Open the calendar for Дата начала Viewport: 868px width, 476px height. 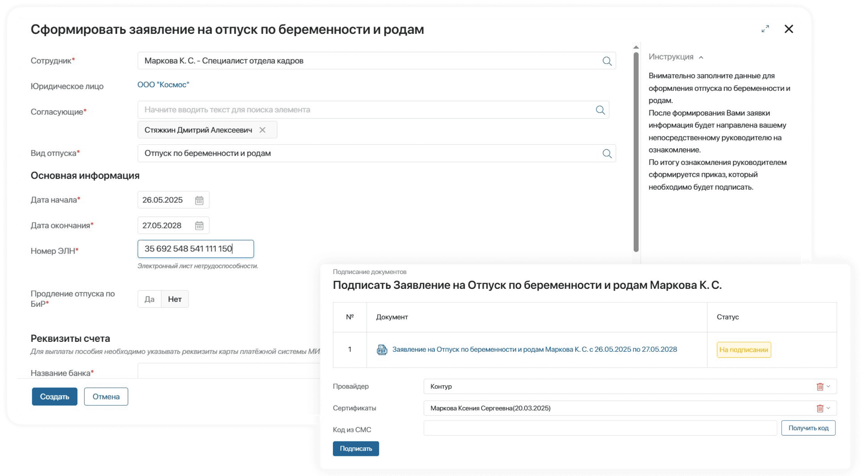199,200
